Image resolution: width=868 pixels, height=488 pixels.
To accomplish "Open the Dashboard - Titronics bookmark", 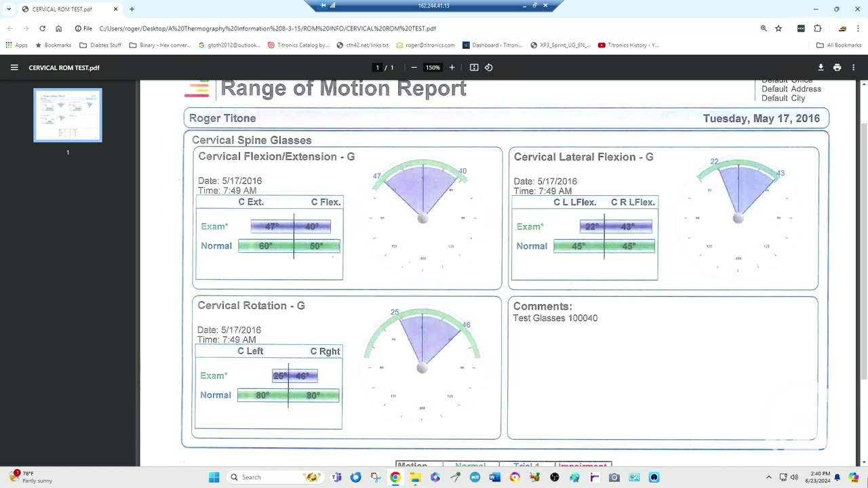I will coord(492,45).
